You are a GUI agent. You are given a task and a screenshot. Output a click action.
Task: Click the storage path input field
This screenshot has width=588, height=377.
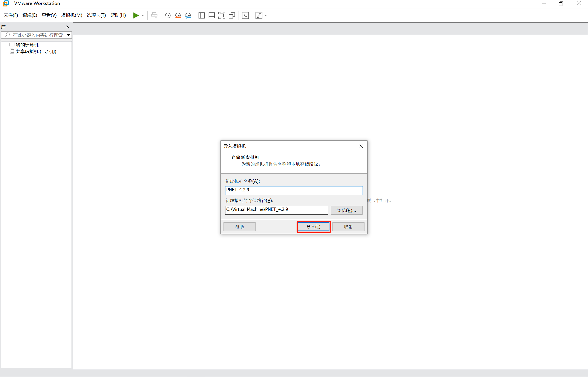(x=277, y=210)
